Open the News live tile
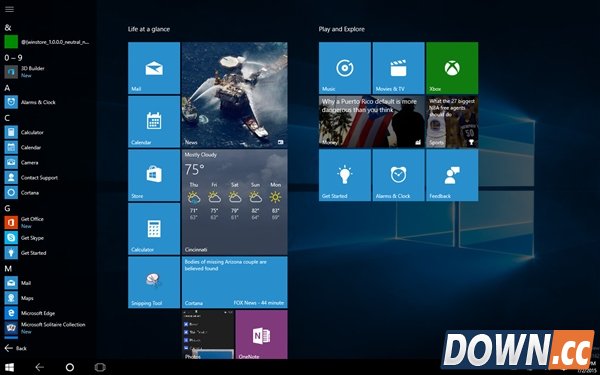600x375 pixels. click(235, 95)
